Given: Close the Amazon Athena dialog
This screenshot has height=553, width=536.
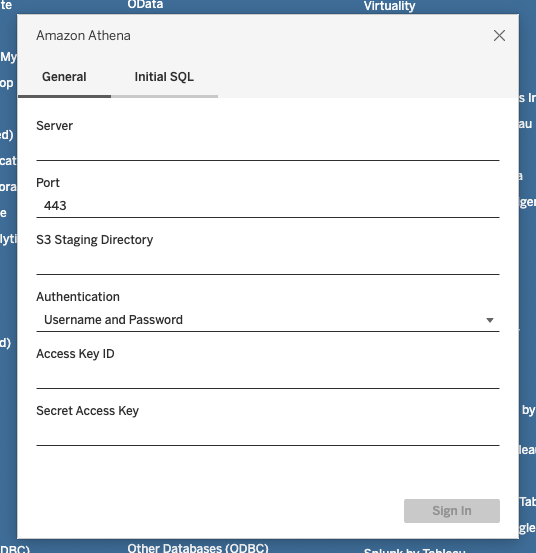Looking at the screenshot, I should click(499, 35).
